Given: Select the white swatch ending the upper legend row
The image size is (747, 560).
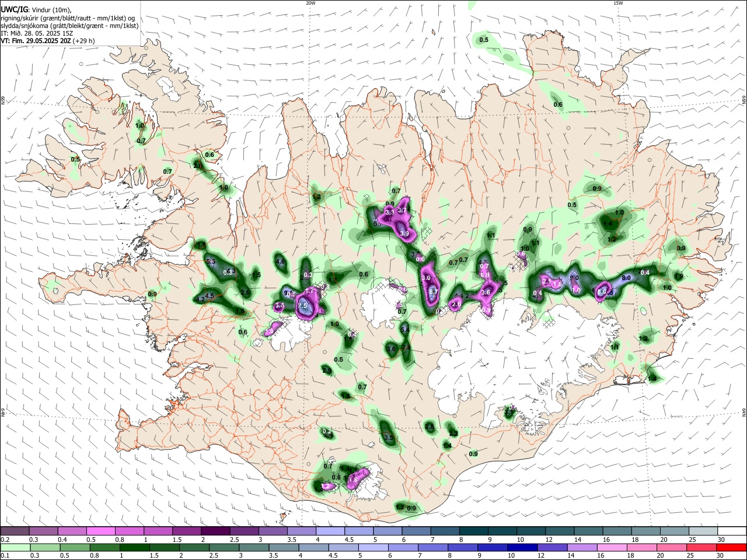Looking at the screenshot, I should click(731, 531).
